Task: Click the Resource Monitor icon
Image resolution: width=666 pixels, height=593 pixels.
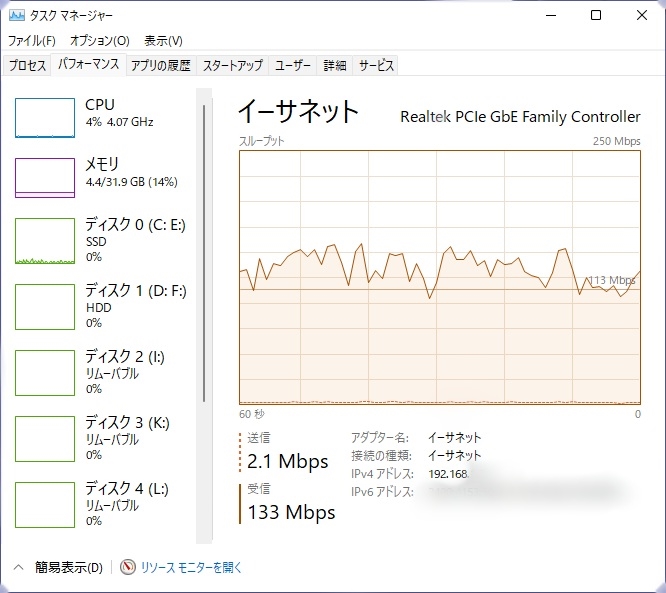Action: pos(127,567)
